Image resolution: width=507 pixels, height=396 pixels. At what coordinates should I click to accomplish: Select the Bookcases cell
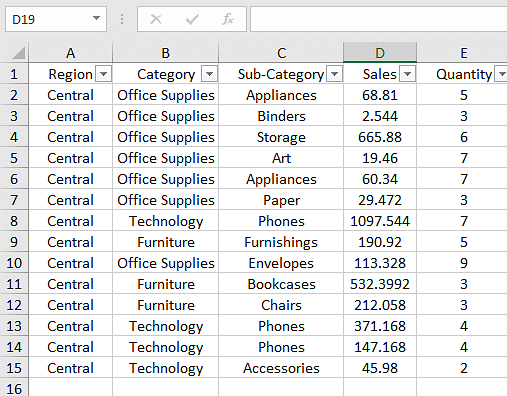[281, 284]
